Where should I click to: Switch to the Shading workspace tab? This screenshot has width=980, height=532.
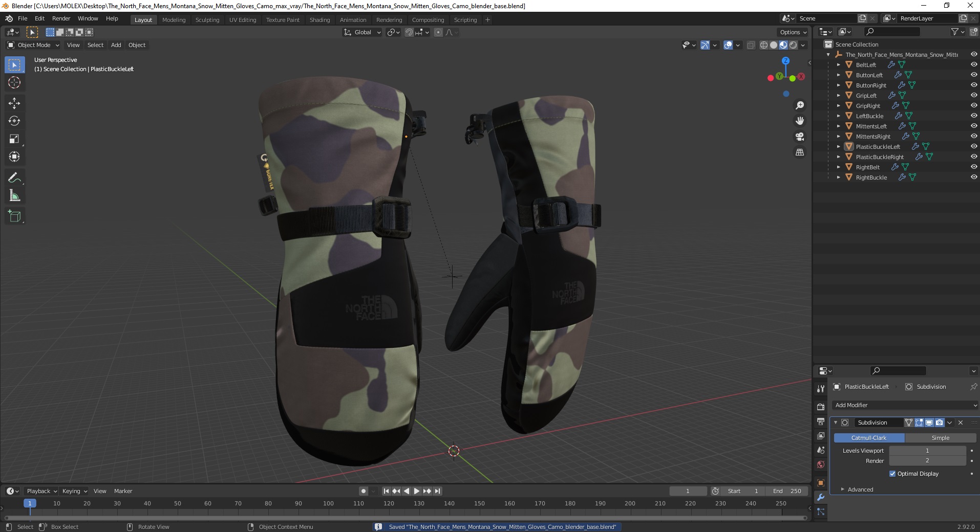pos(319,20)
